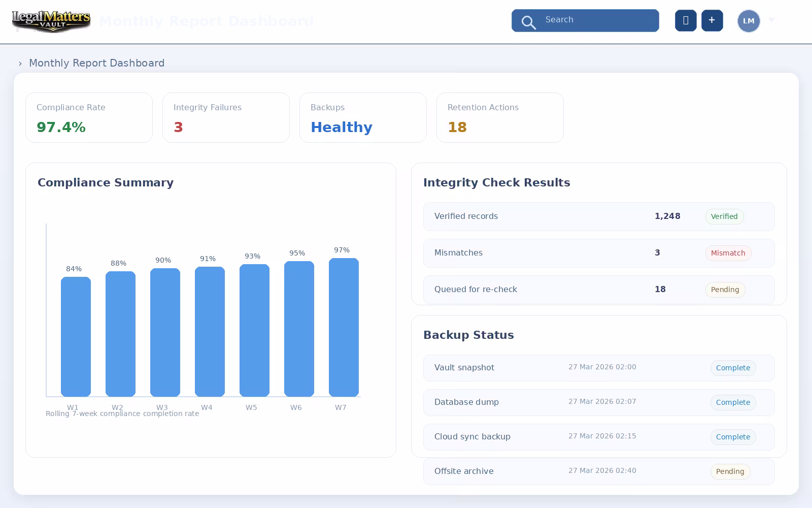Expand the dropdown arrow beside LM avatar
Screen dimensions: 812x508
pyautogui.click(x=772, y=20)
